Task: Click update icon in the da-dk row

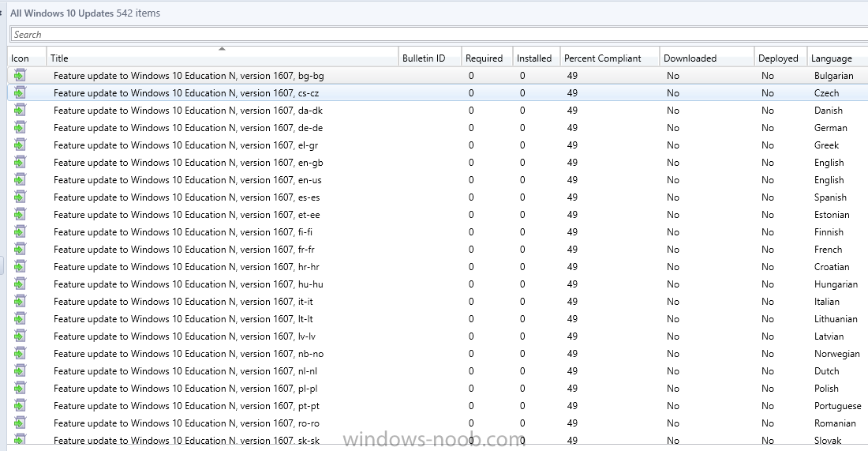Action: click(20, 111)
